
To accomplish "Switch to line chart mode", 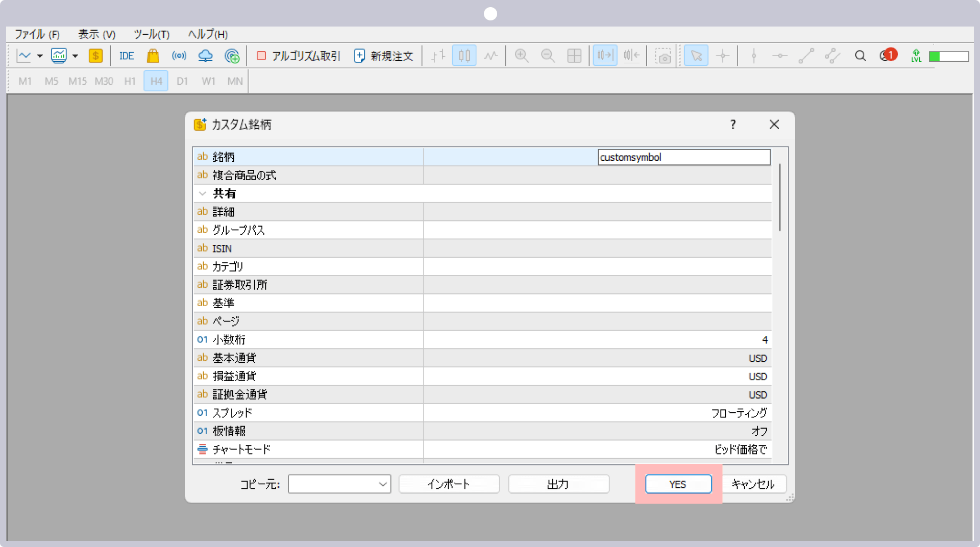I will point(491,56).
